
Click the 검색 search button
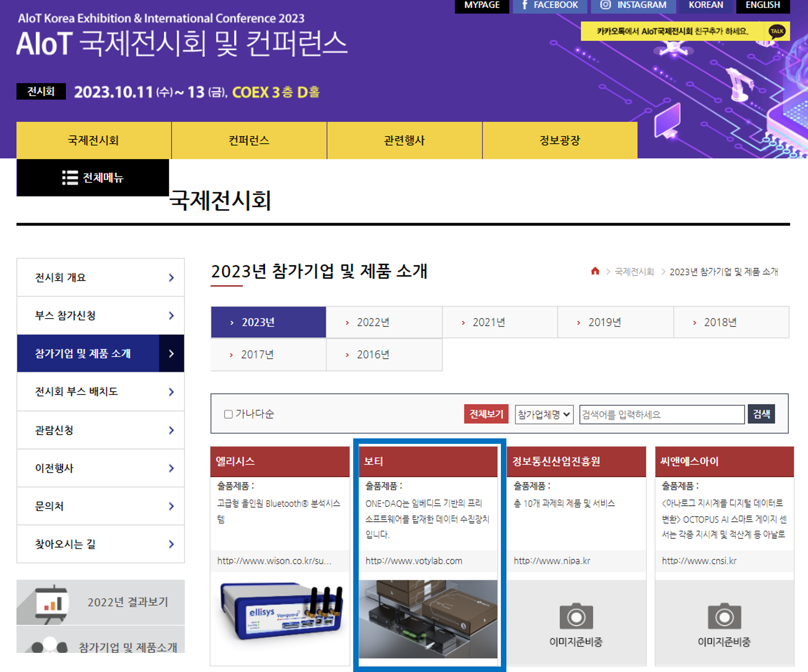pos(761,414)
